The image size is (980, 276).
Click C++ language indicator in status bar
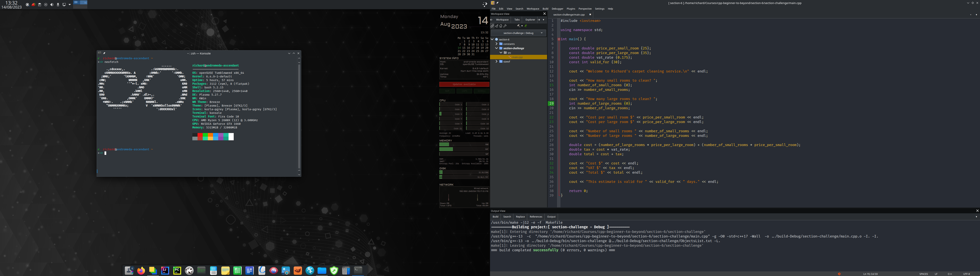[x=950, y=274]
